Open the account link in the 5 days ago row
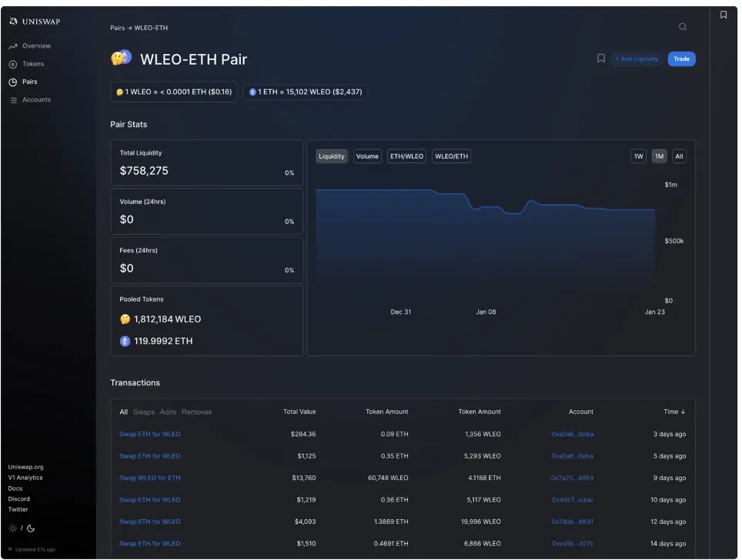This screenshot has width=742, height=560. pos(572,456)
